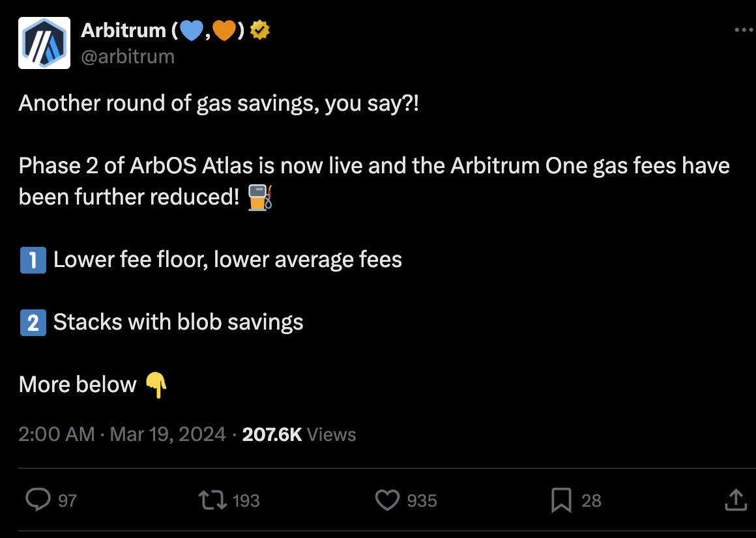Click the blue keycap number 2 emoji
Image resolution: width=756 pixels, height=538 pixels.
(33, 323)
